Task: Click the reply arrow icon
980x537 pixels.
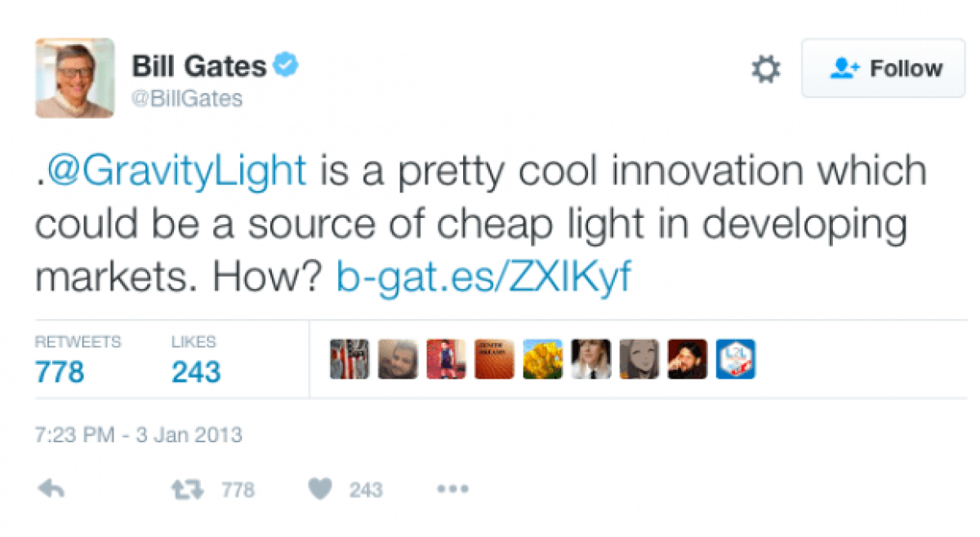Action: 51,487
